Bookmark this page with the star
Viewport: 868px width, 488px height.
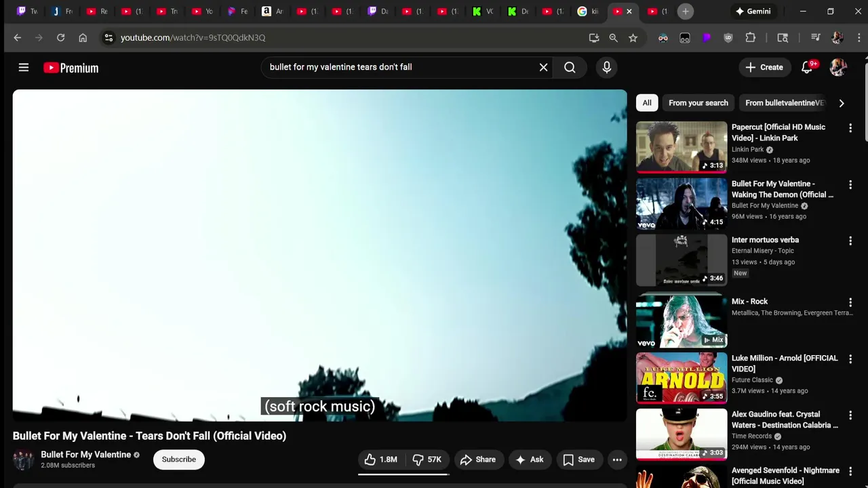pos(633,38)
